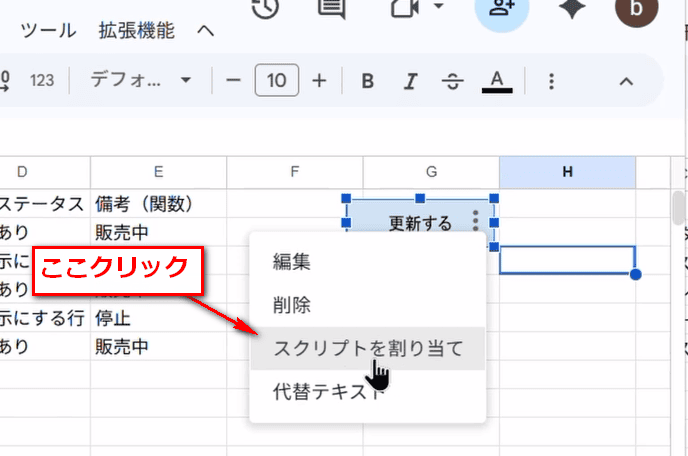Expand the font family dropdown

pos(141,81)
